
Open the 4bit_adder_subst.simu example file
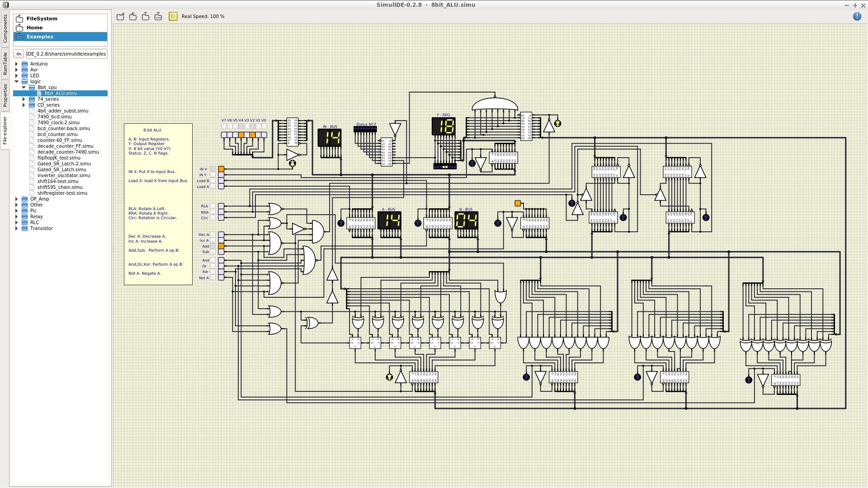63,111
